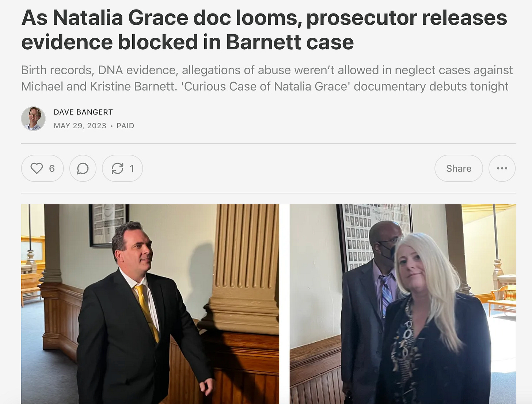
Task: Click the DAVE BANGERT author name
Action: coord(83,112)
